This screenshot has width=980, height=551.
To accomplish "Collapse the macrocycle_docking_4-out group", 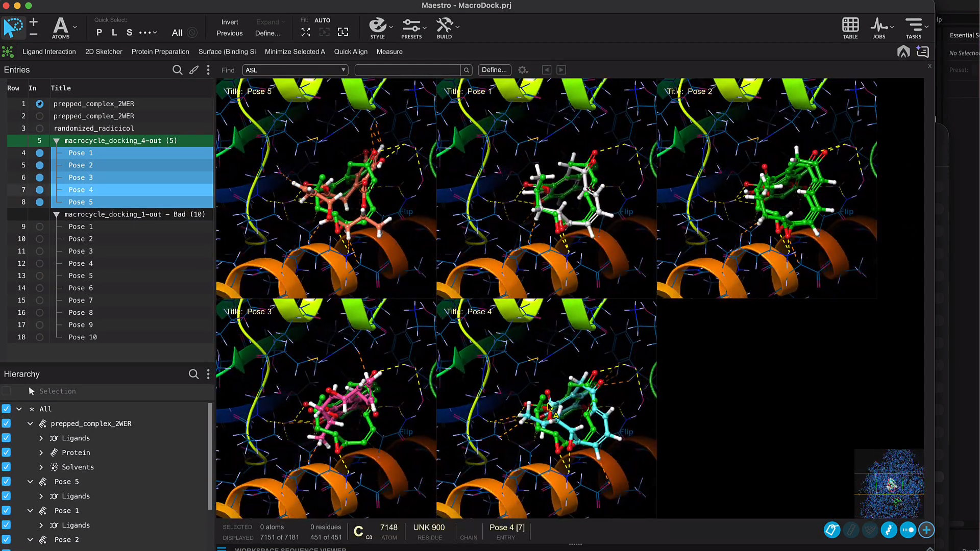I will click(x=56, y=141).
